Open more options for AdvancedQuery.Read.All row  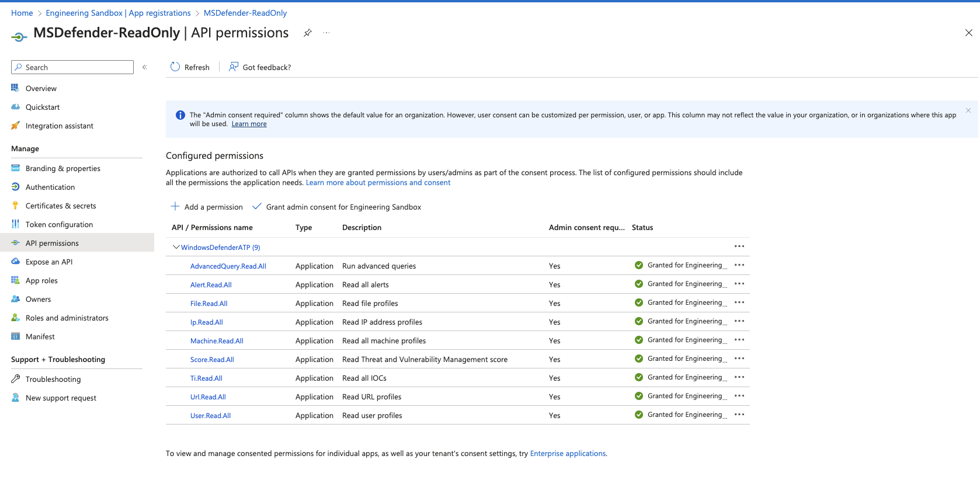[x=739, y=265]
